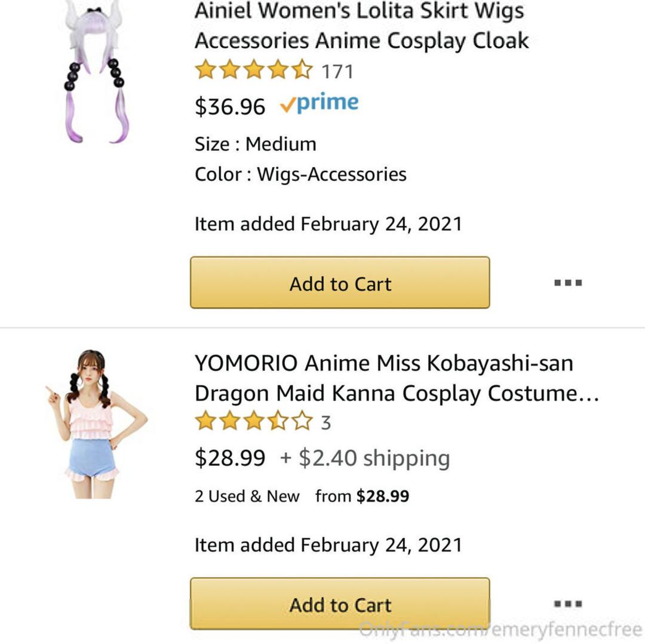Open the Kanna swimsuit costume thumbnail
645x644 pixels.
pos(96,424)
